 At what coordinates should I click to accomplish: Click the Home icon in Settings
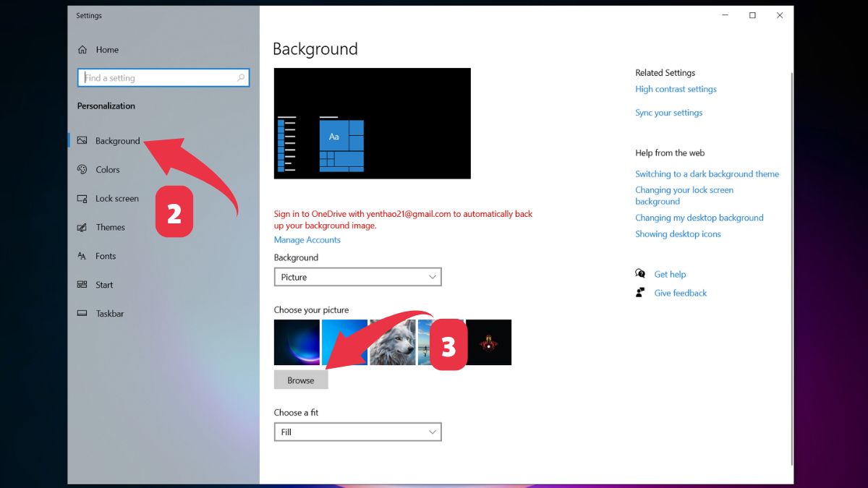(x=82, y=49)
